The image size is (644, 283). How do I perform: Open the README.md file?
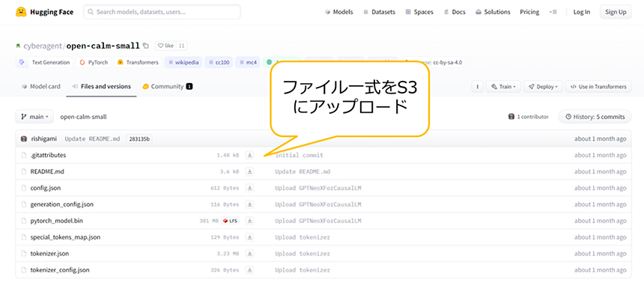[x=47, y=171]
